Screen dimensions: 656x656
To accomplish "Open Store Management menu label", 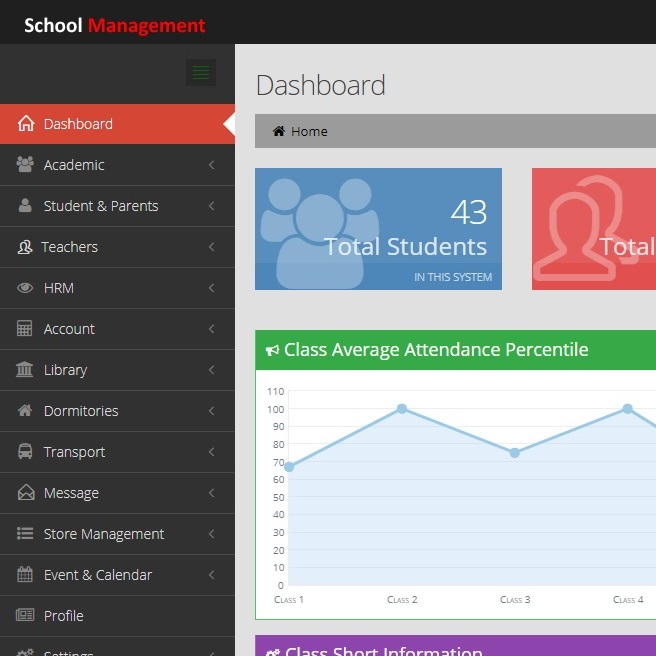I will (104, 534).
